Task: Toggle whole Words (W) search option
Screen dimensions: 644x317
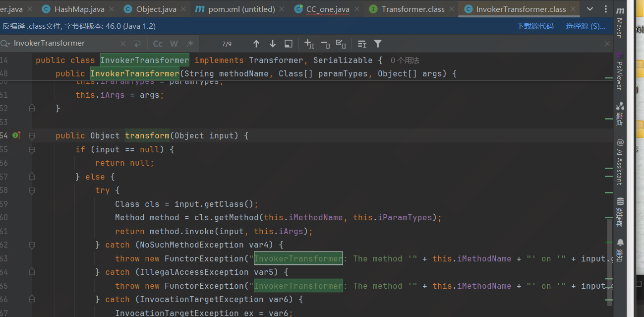Action: click(174, 44)
